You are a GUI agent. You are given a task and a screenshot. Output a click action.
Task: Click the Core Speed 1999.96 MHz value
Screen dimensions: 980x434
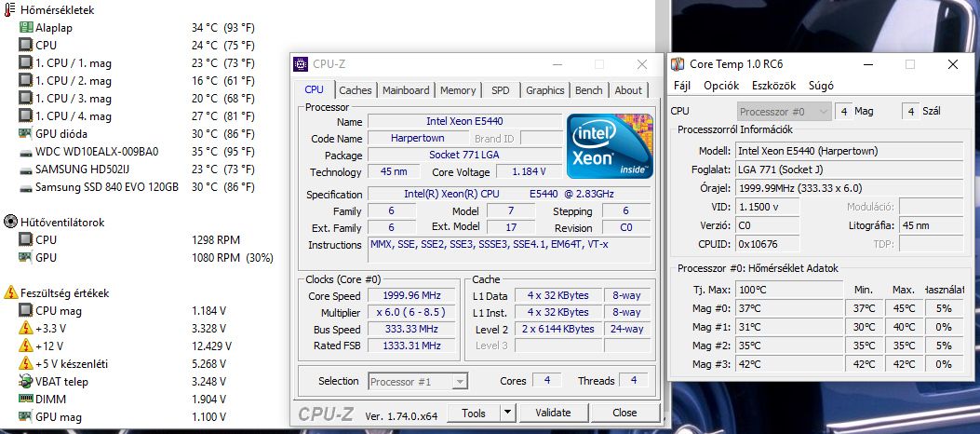[x=412, y=296]
